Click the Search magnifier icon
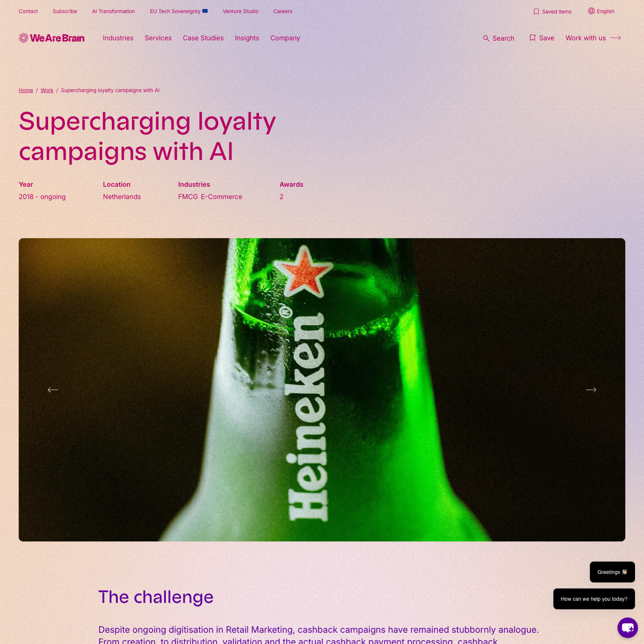 (x=486, y=38)
